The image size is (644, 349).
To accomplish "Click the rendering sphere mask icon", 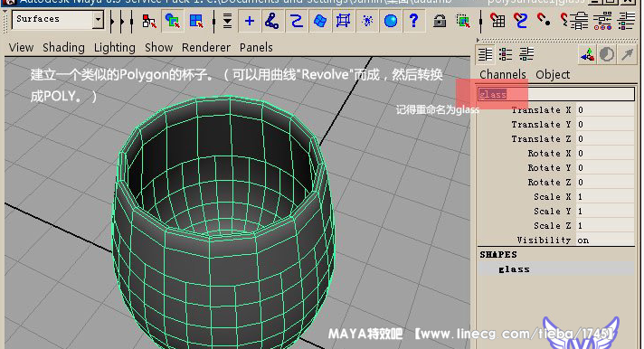I will tap(391, 21).
